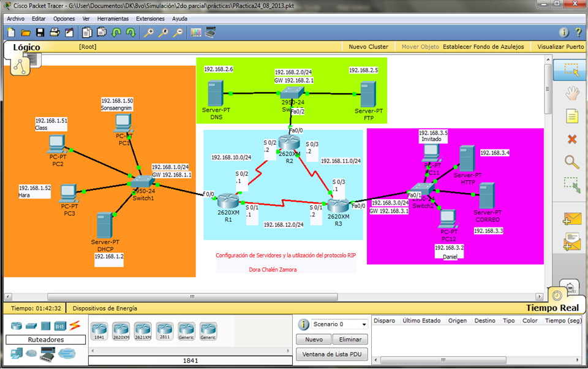The width and height of the screenshot is (588, 369).
Task: Open the network information icon in toolbar
Action: coord(564,32)
